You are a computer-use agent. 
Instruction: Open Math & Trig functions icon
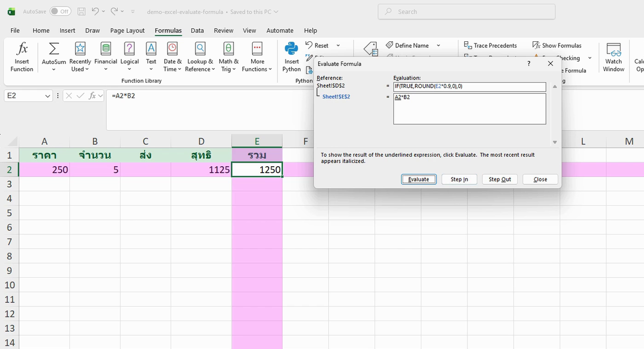click(229, 49)
